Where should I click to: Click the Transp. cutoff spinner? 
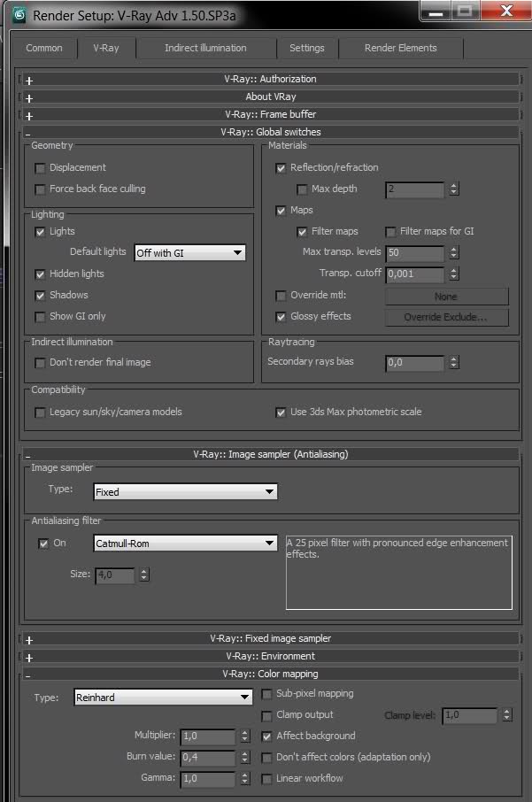[454, 274]
